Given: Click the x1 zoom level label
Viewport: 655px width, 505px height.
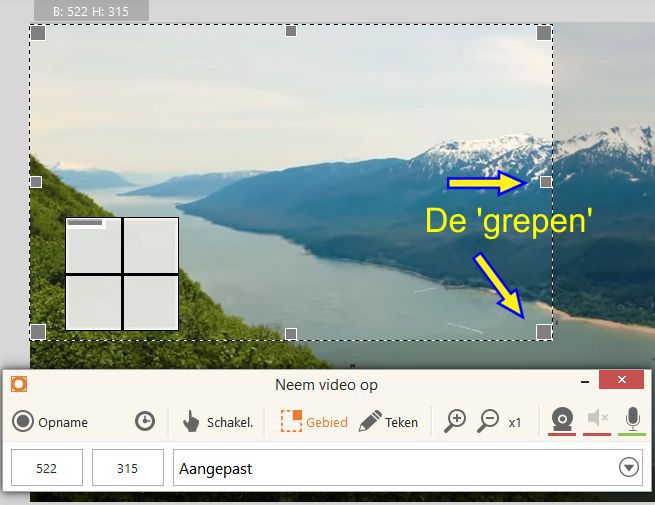Looking at the screenshot, I should point(515,423).
